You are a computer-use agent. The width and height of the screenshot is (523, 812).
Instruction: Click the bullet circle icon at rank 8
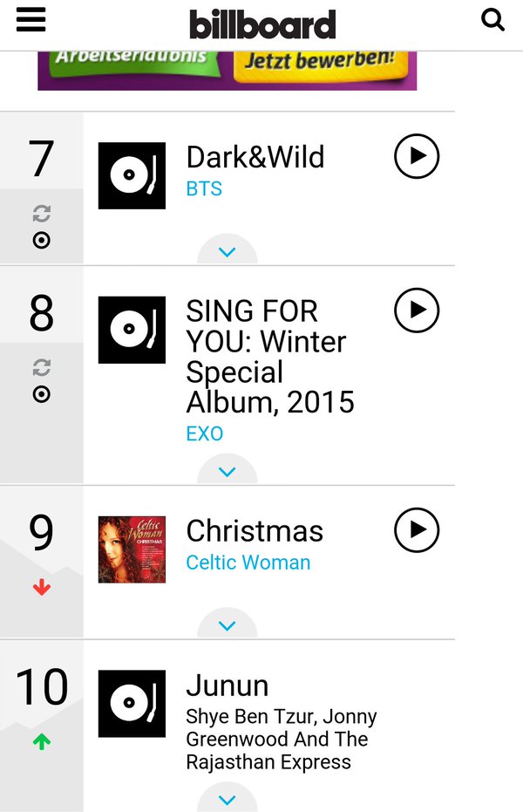pyautogui.click(x=41, y=394)
